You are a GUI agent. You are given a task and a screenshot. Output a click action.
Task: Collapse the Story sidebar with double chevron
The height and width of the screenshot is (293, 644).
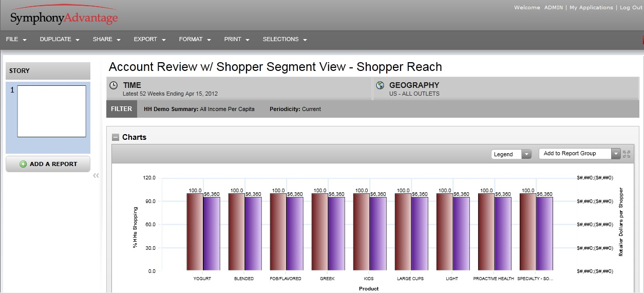96,176
